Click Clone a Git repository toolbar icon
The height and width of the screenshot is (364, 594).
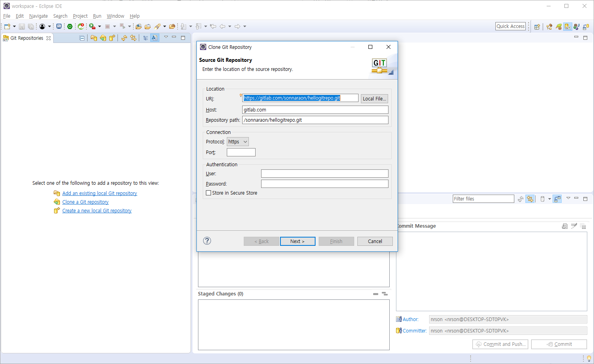(103, 38)
